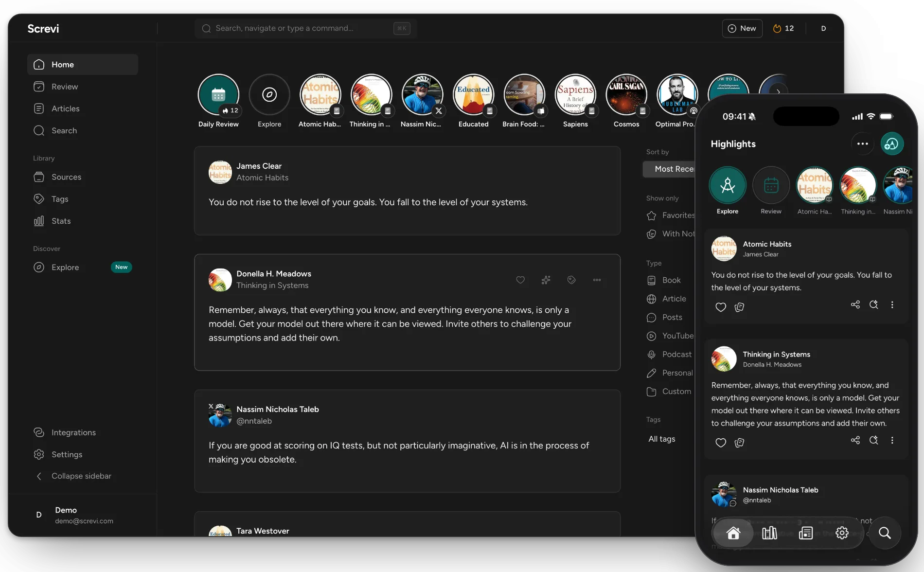Like the Atomic Habits highlight on phone
This screenshot has height=572, width=924.
[721, 307]
